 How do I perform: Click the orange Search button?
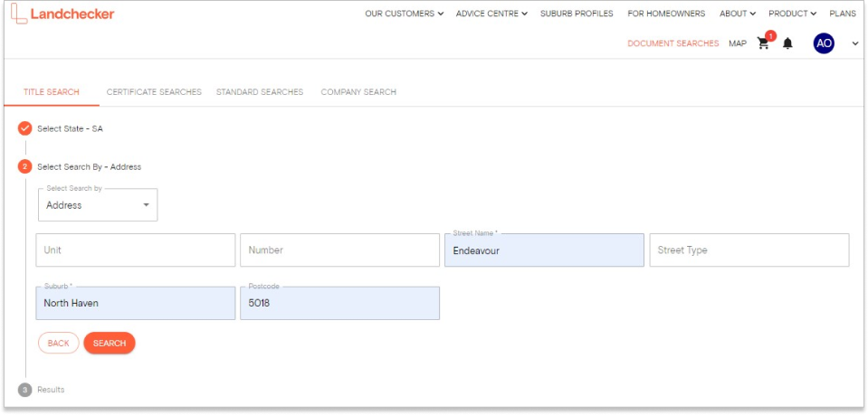pyautogui.click(x=110, y=343)
